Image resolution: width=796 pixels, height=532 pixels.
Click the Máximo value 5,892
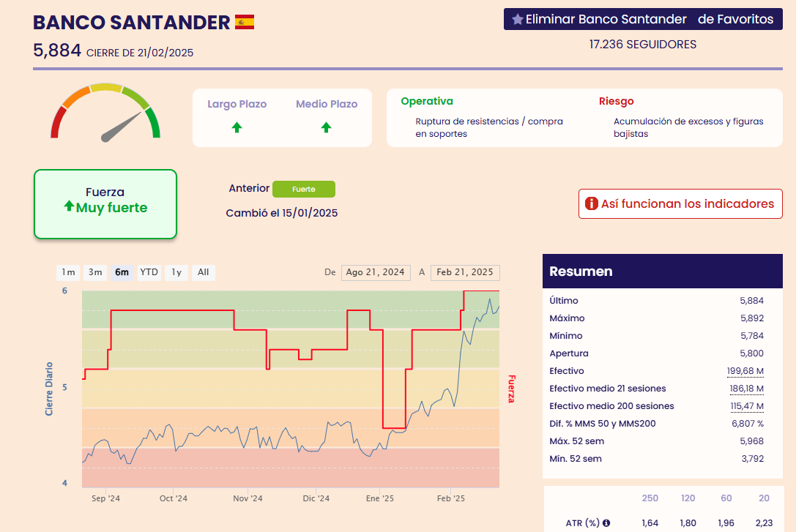pos(752,318)
